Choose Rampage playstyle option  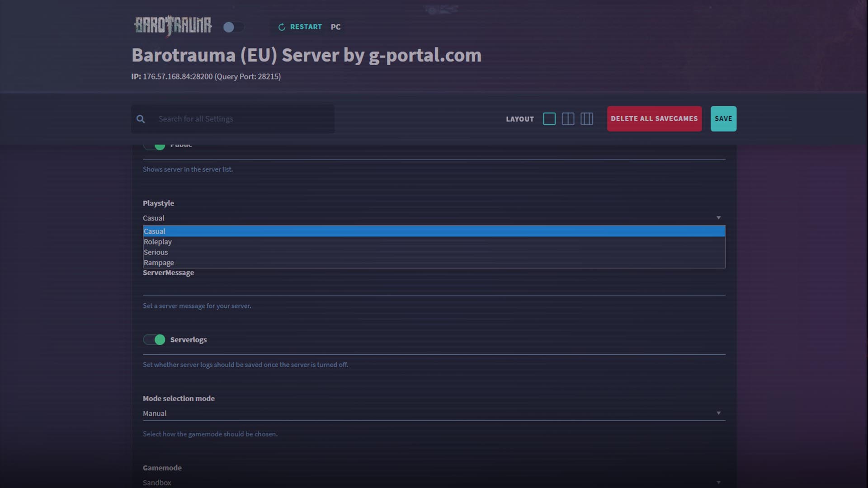[434, 263]
